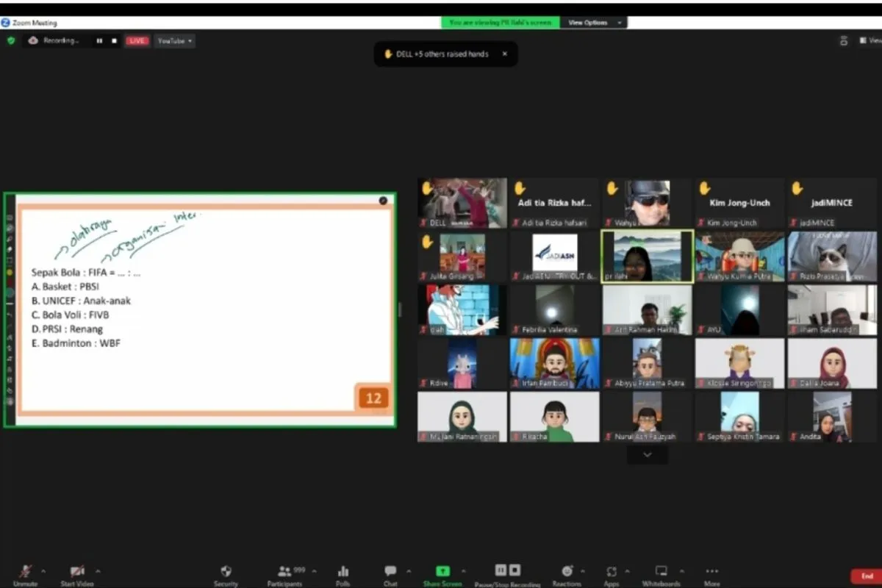
Task: Click the green encryption shield icon
Action: pos(11,41)
